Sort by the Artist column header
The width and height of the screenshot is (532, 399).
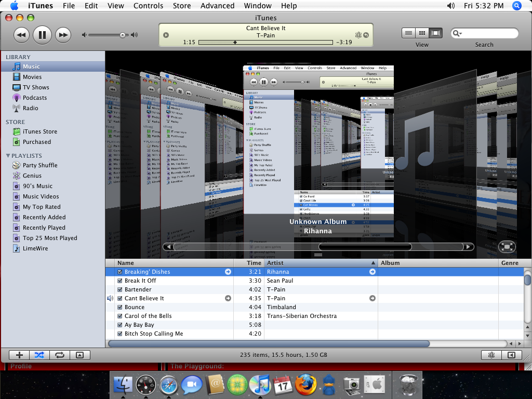click(321, 263)
